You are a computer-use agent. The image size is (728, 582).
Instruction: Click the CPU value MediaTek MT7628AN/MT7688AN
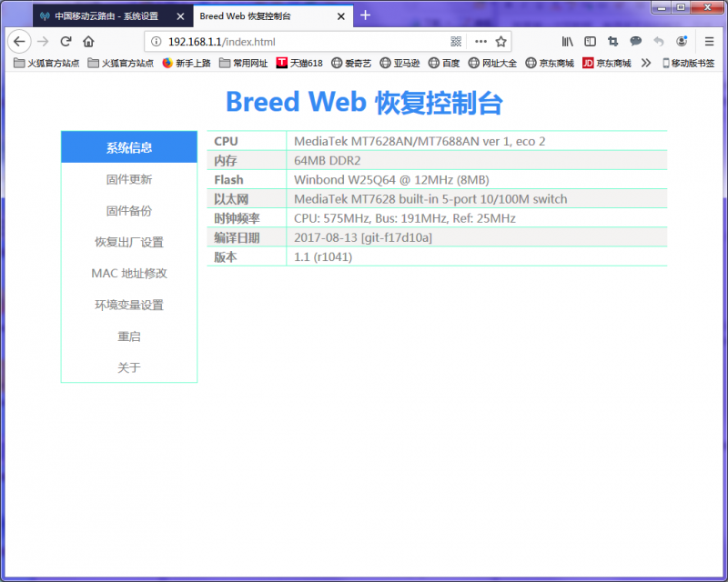pyautogui.click(x=420, y=141)
